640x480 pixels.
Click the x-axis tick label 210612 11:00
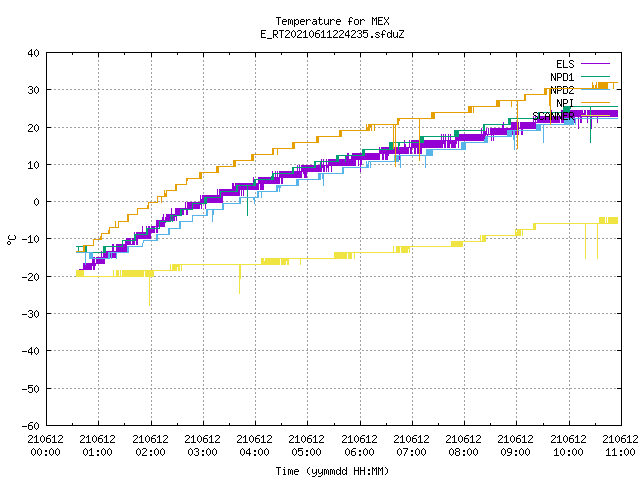tap(620, 446)
